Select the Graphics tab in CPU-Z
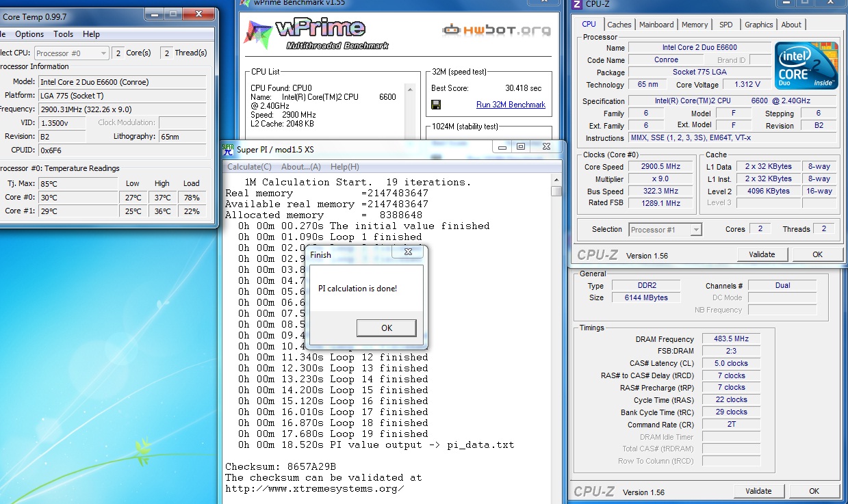Viewport: 848px width, 504px height. (758, 25)
